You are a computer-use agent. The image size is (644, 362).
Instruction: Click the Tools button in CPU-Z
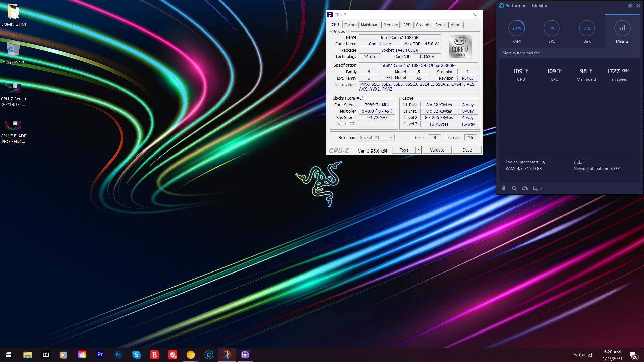point(404,150)
